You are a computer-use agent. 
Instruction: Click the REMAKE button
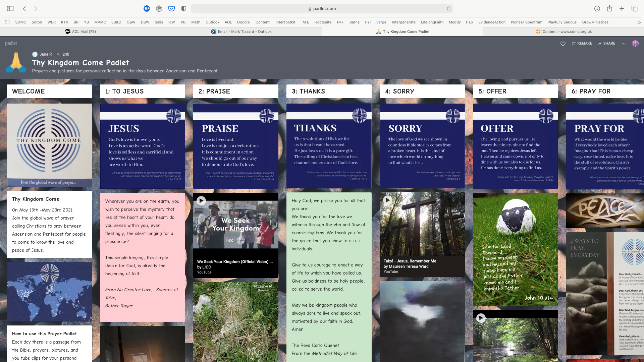coord(582,44)
